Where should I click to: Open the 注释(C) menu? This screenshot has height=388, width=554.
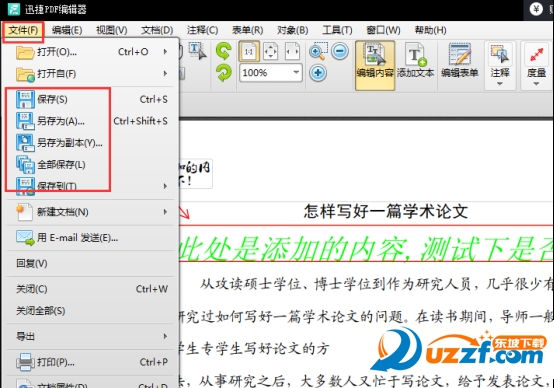point(202,30)
